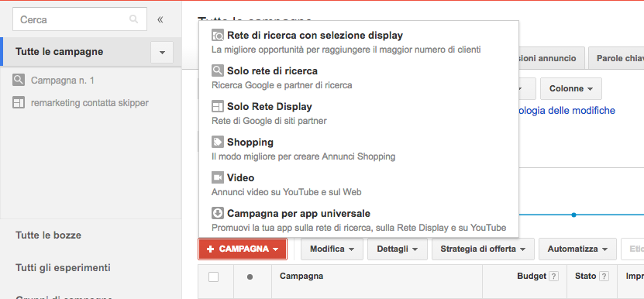Click the Solo Rete Display layout icon
644x299 pixels.
pos(218,106)
